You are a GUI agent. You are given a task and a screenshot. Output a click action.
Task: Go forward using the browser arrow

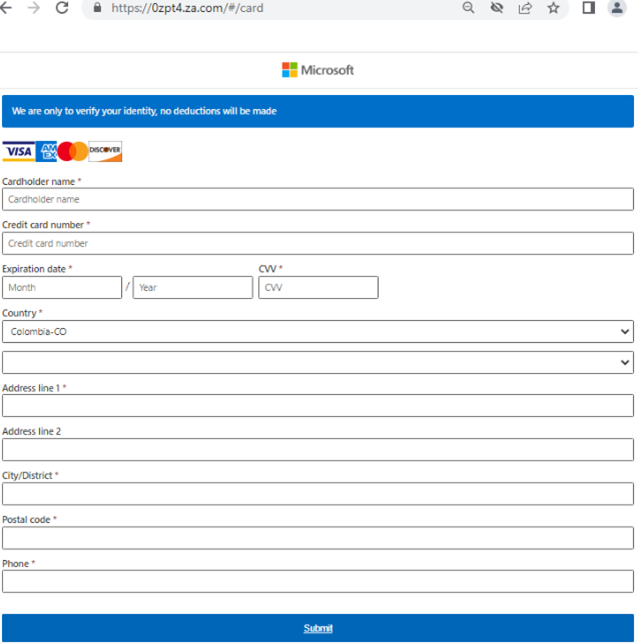pos(34,8)
